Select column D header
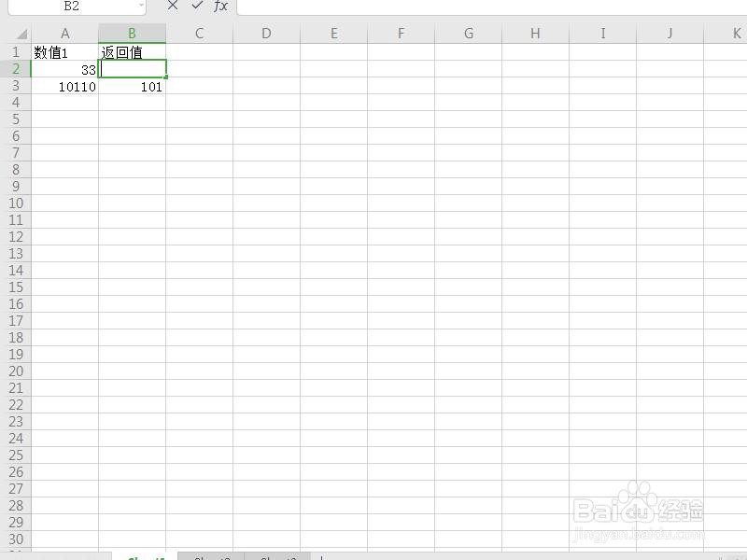 (266, 34)
